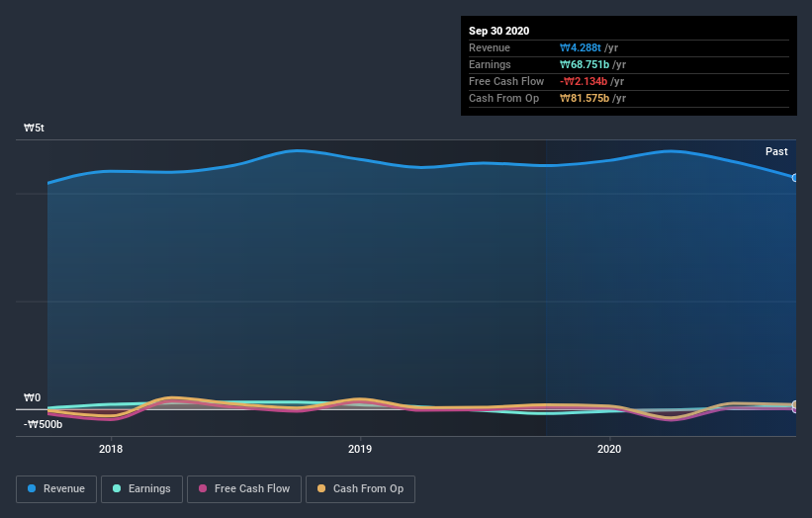Screen dimensions: 812x518
Task: Click the 2018 x-axis label
Action: (x=111, y=449)
